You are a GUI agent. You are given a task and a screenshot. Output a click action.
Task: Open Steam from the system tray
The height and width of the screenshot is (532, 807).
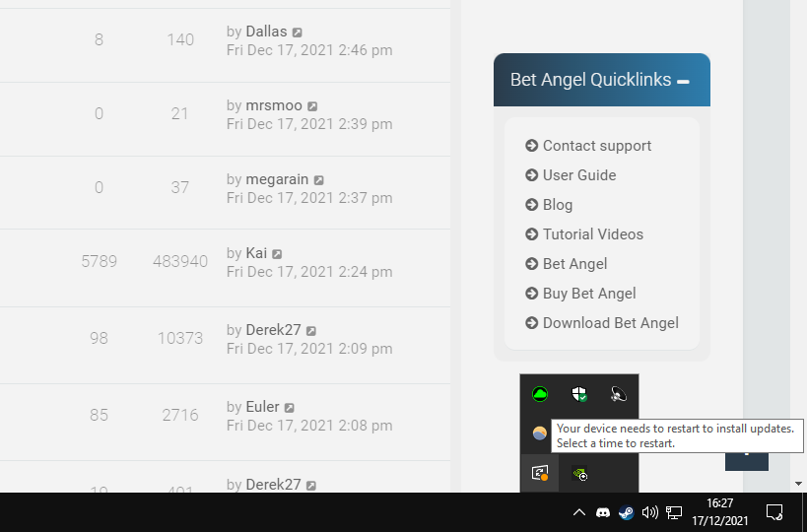pyautogui.click(x=627, y=512)
